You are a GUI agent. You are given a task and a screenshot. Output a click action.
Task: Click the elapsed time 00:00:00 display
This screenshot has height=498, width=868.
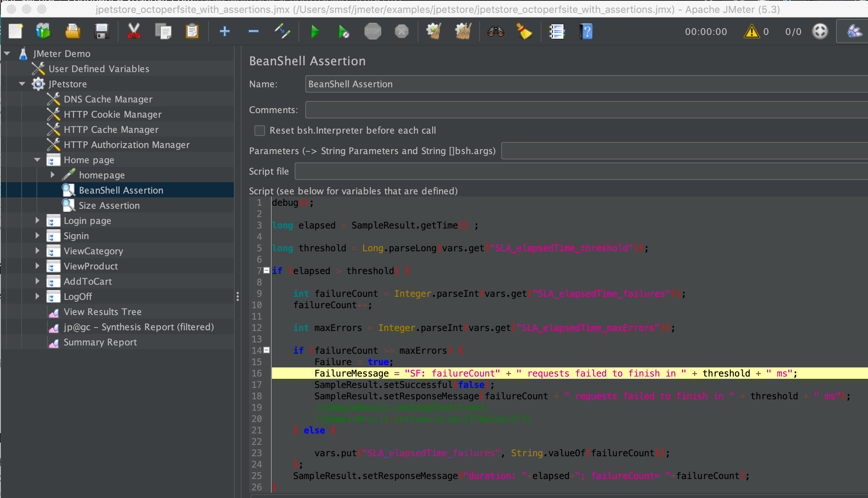706,32
